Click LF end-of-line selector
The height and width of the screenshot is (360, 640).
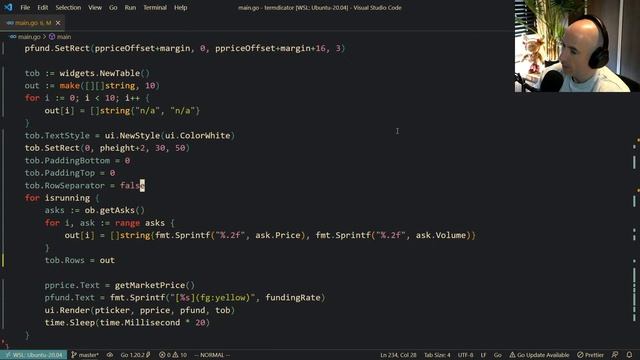click(x=483, y=355)
